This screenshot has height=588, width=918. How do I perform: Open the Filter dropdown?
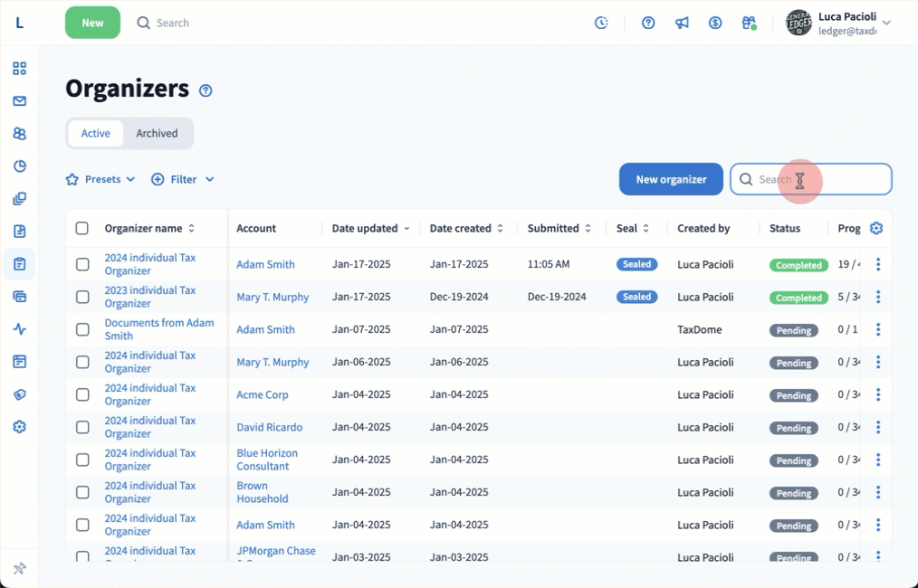click(x=183, y=179)
